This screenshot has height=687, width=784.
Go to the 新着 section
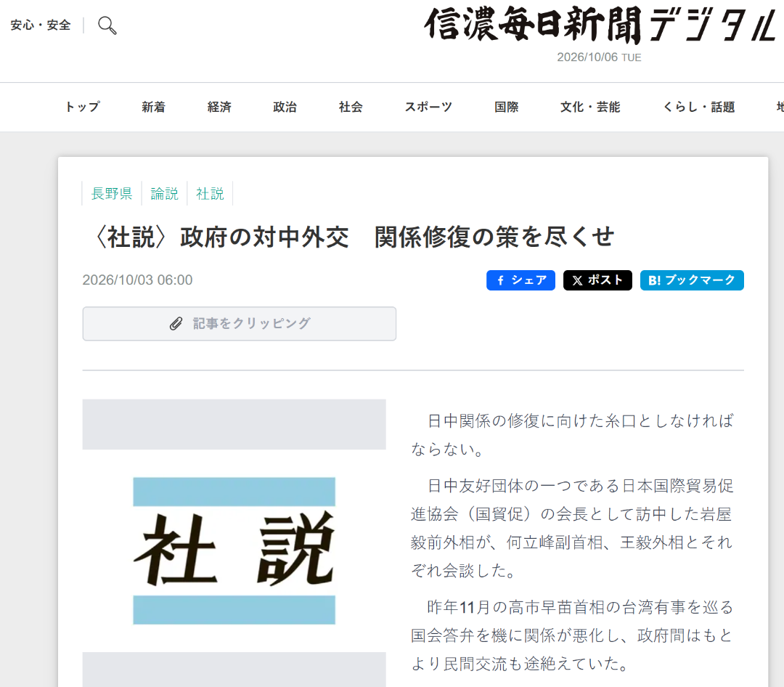153,107
